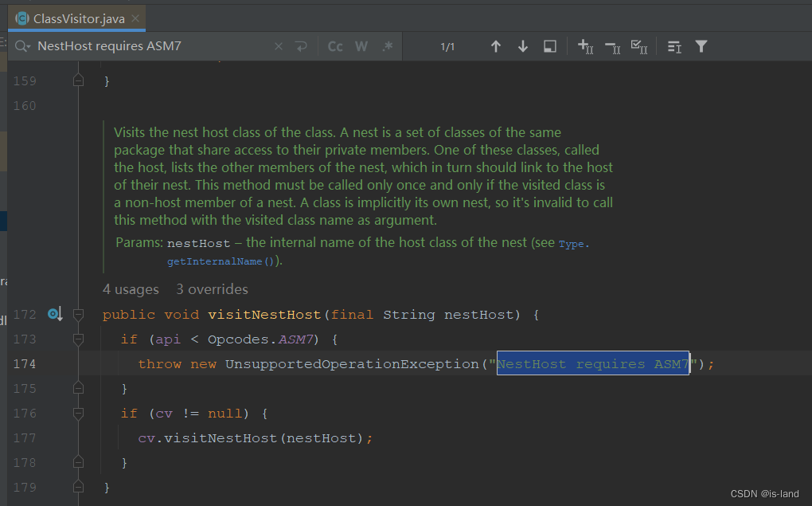The image size is (812, 506).
Task: Click fold end marker on line 175
Action: pyautogui.click(x=78, y=388)
